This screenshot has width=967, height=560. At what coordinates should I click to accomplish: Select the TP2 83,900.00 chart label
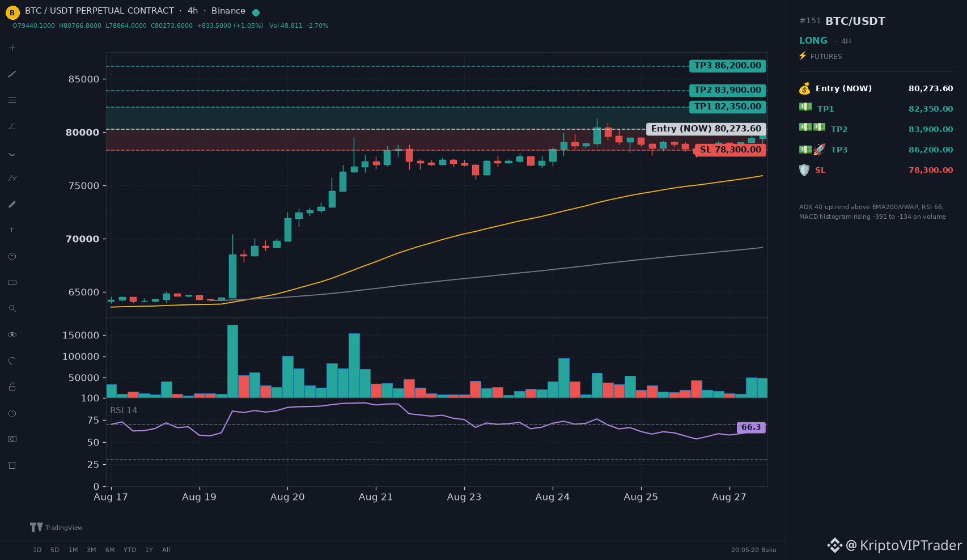[728, 90]
